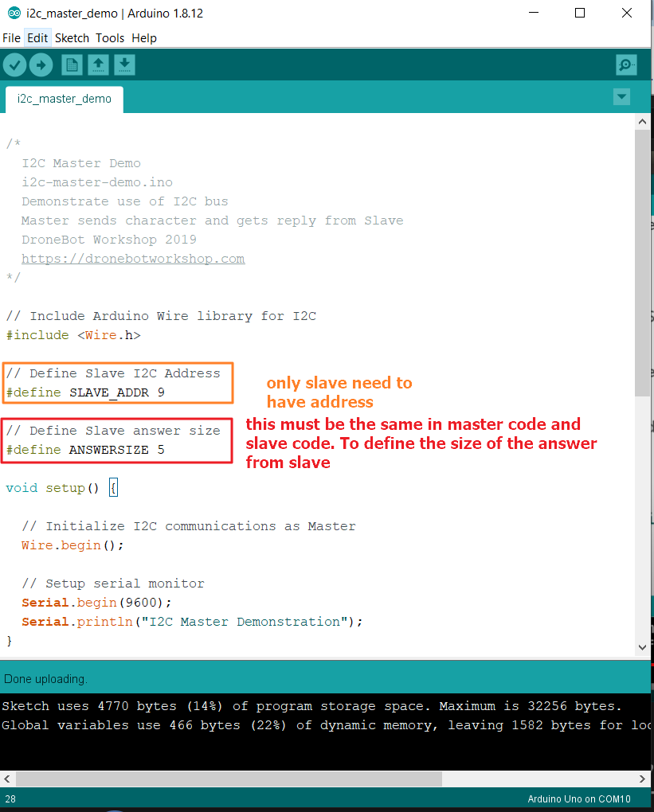The image size is (654, 812).
Task: Click the 'Done uploading.' status message
Action: coord(45,679)
